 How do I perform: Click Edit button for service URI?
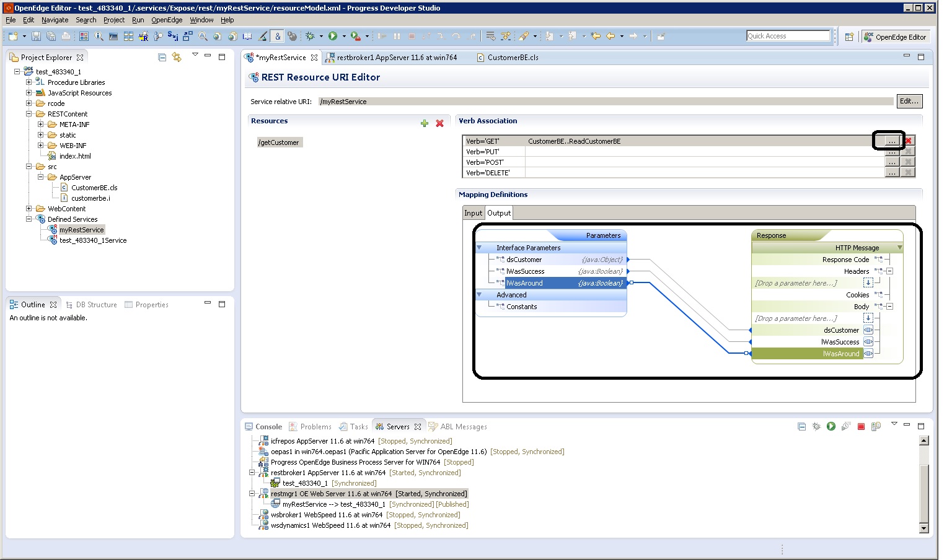click(909, 101)
